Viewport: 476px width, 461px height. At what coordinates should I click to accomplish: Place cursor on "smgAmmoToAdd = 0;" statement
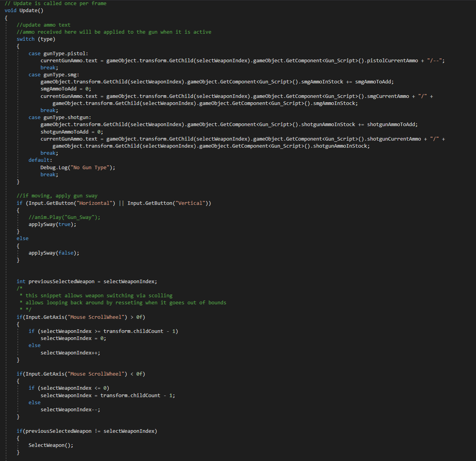pos(65,89)
